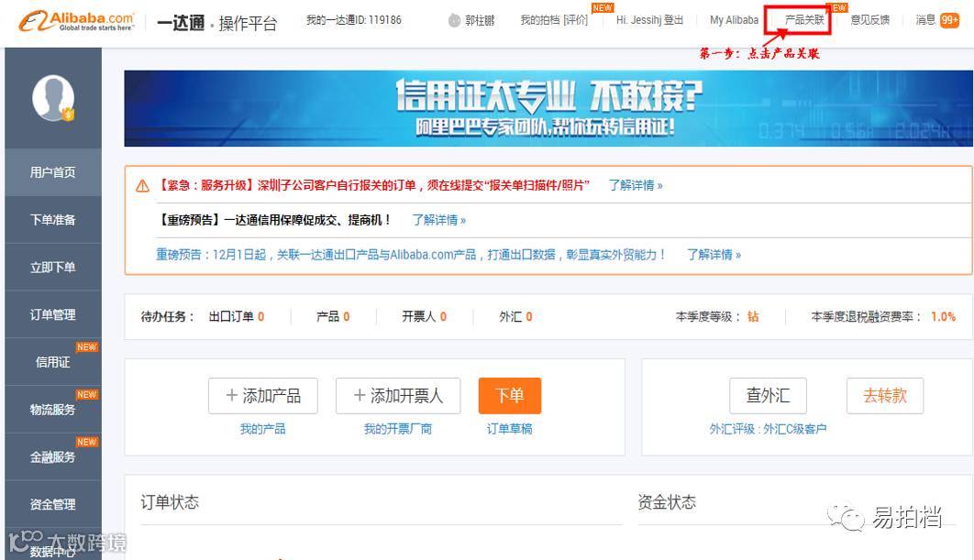974x560 pixels.
Task: Click the 添加产品 button
Action: coord(262,395)
